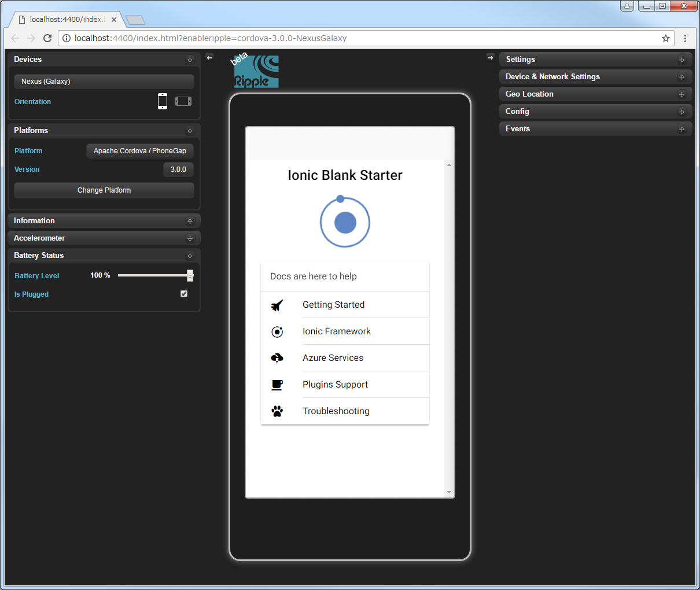Open Apache Cordova / PhoneGap platform dropdown
The width and height of the screenshot is (700, 590).
tap(140, 151)
